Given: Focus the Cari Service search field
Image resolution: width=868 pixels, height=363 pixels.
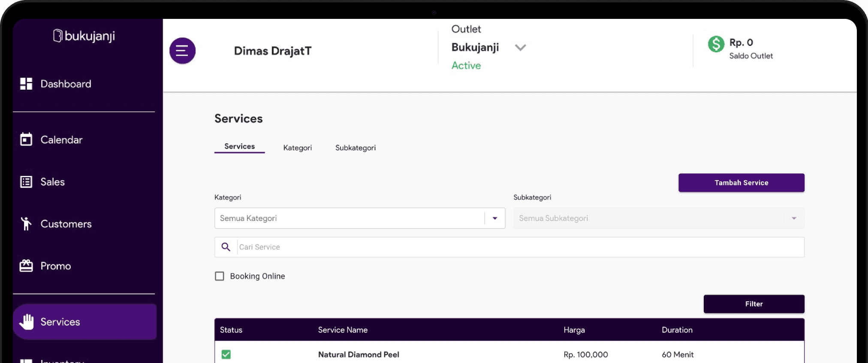Looking at the screenshot, I should pos(519,247).
